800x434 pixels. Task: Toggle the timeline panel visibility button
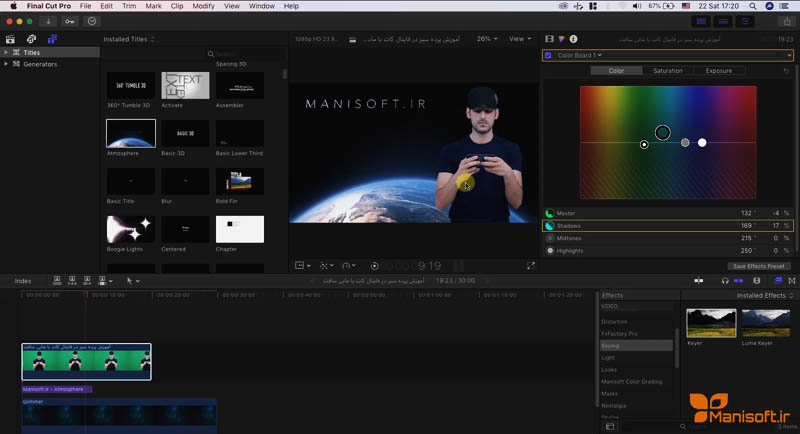pyautogui.click(x=723, y=21)
